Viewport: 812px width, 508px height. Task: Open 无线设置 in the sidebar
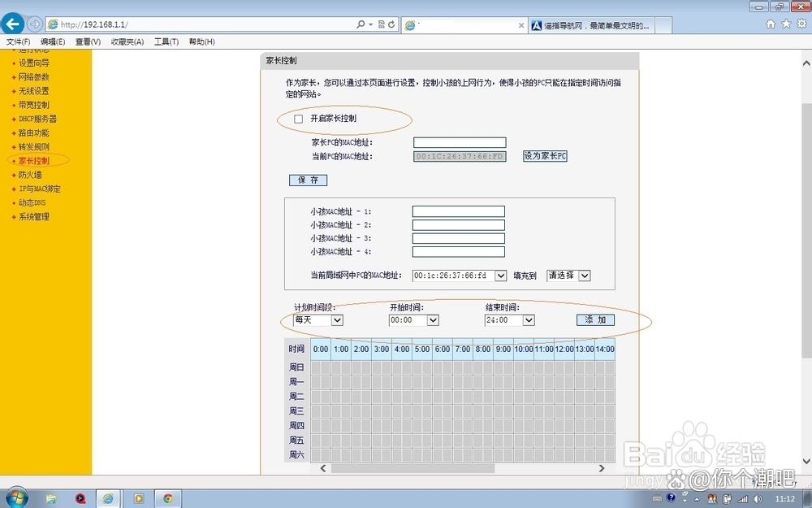33,91
